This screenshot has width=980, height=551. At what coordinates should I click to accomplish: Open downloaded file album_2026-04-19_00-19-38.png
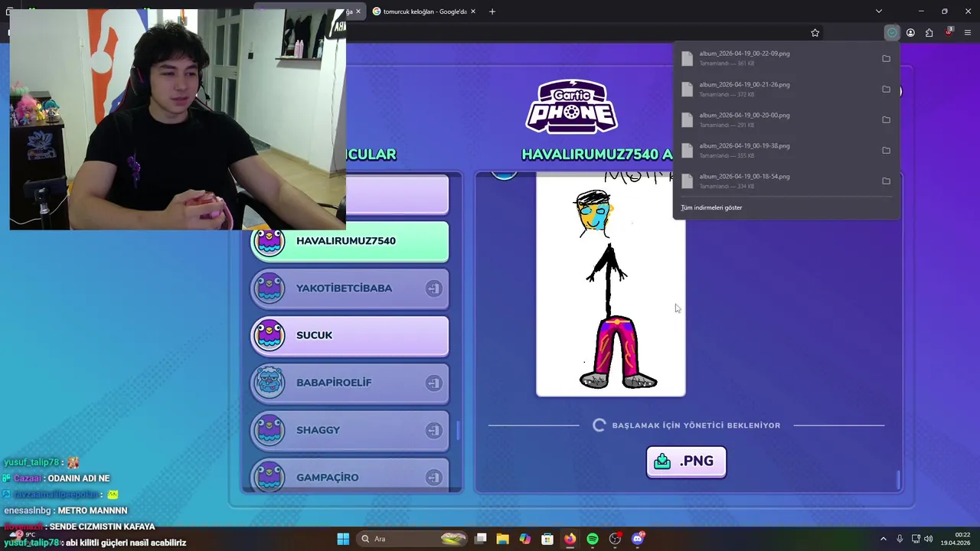tap(775, 150)
